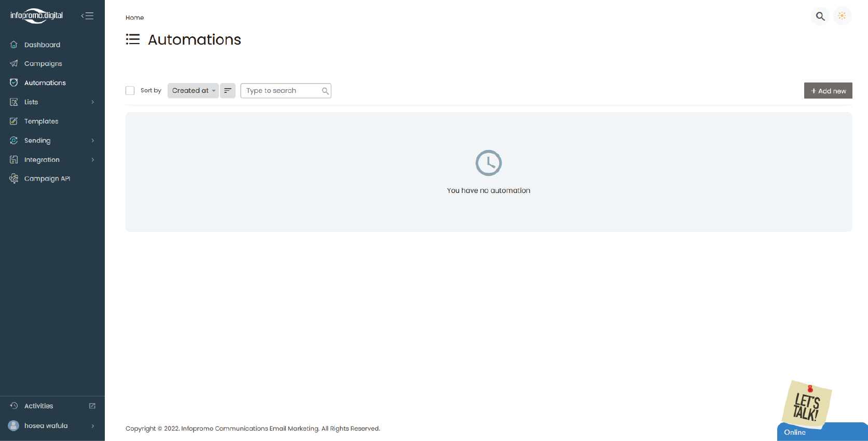
Task: Expand the Sending submenu chevron
Action: [93, 140]
